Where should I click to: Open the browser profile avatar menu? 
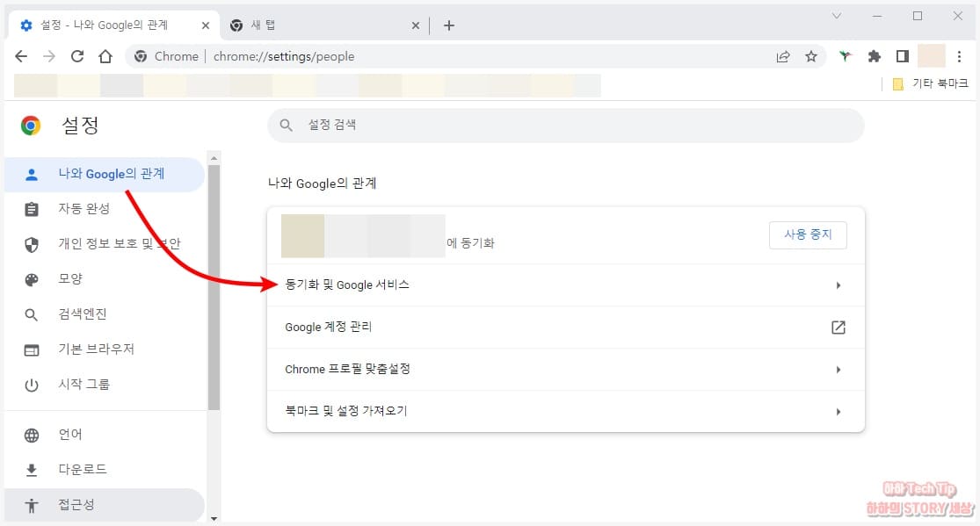[x=930, y=55]
